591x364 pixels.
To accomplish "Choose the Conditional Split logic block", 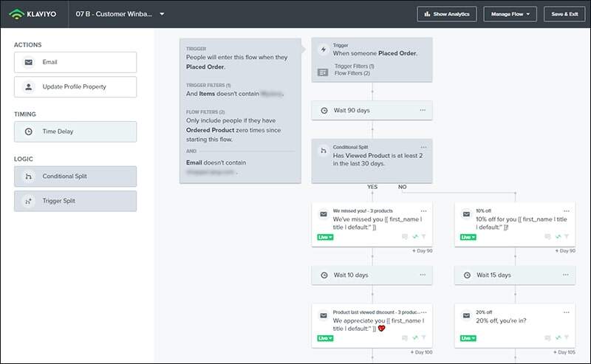I will (x=75, y=176).
